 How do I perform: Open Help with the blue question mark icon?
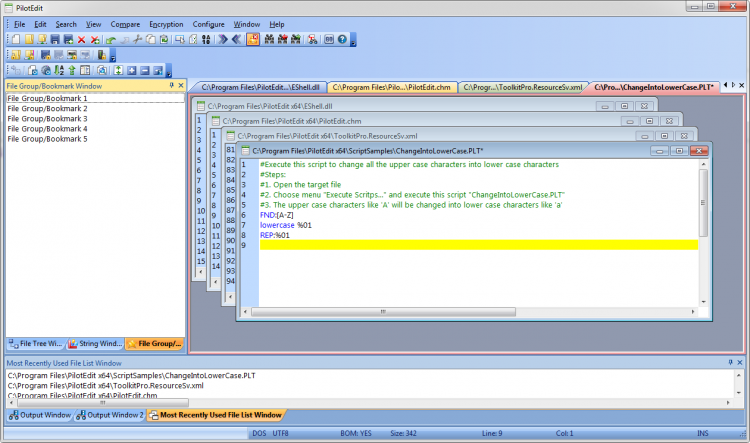pos(342,40)
